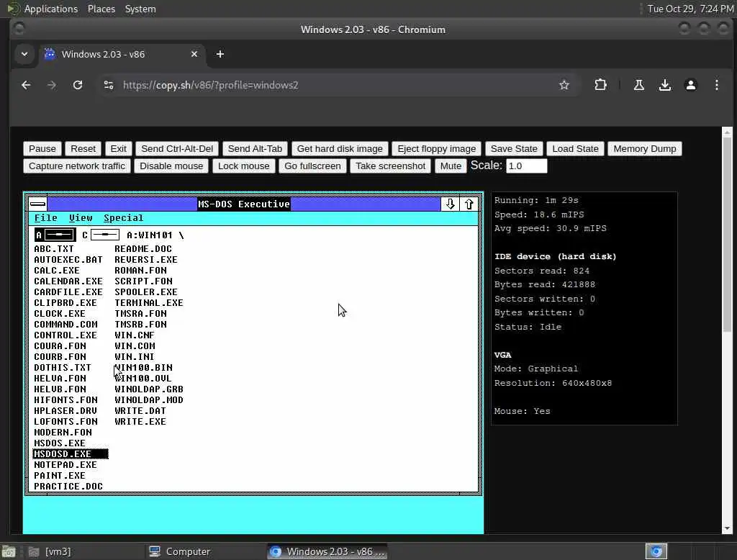The height and width of the screenshot is (560, 737).
Task: Get hard disk image
Action: click(x=340, y=148)
